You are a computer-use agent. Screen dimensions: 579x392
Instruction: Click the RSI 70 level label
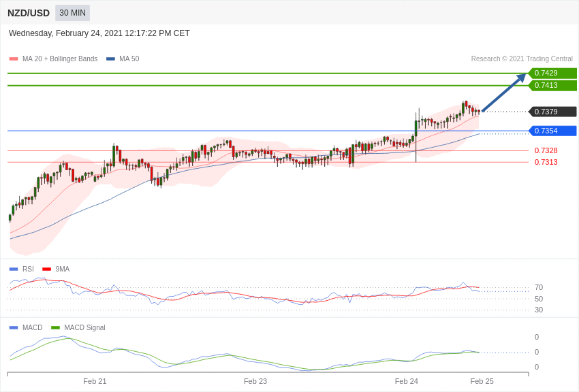pos(539,287)
